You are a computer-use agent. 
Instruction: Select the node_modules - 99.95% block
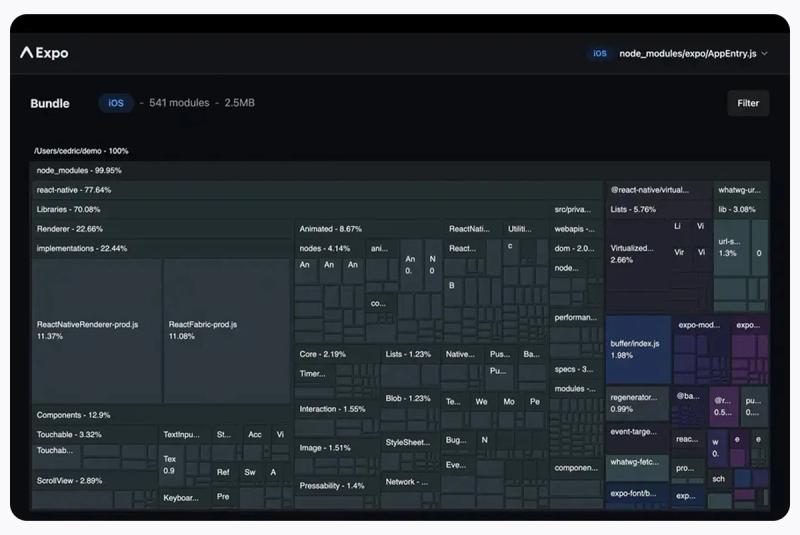coord(400,170)
